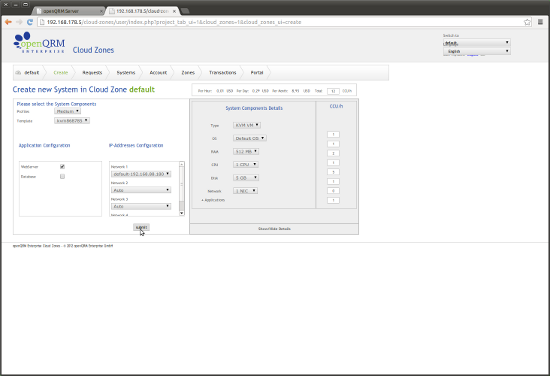Open the browser hamburger menu

click(541, 22)
